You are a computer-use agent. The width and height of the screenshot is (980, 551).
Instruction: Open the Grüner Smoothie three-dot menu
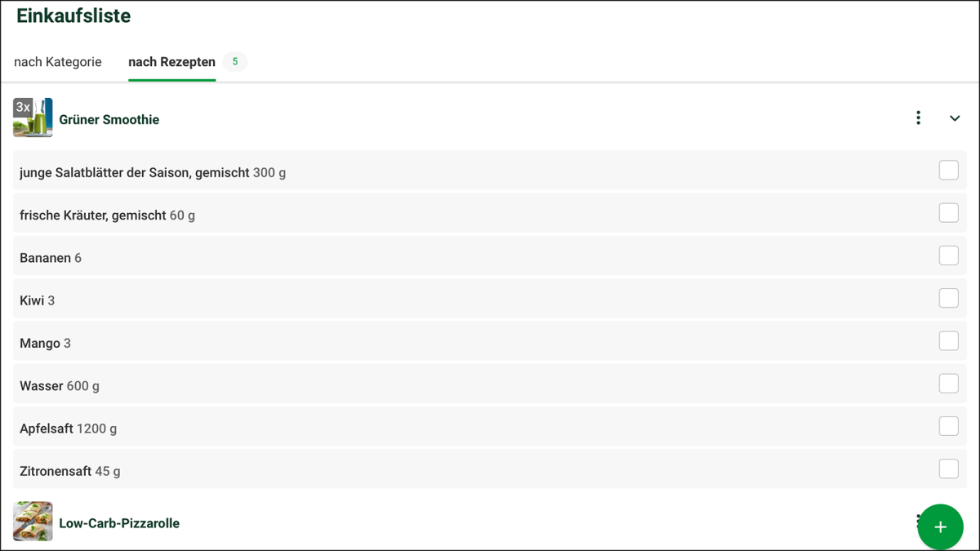point(918,118)
